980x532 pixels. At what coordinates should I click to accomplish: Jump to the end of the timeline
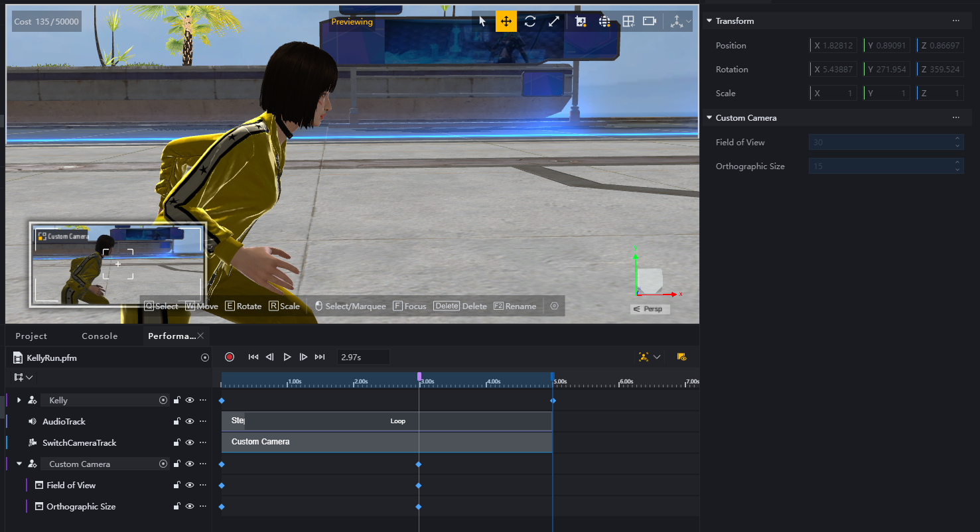pos(320,357)
